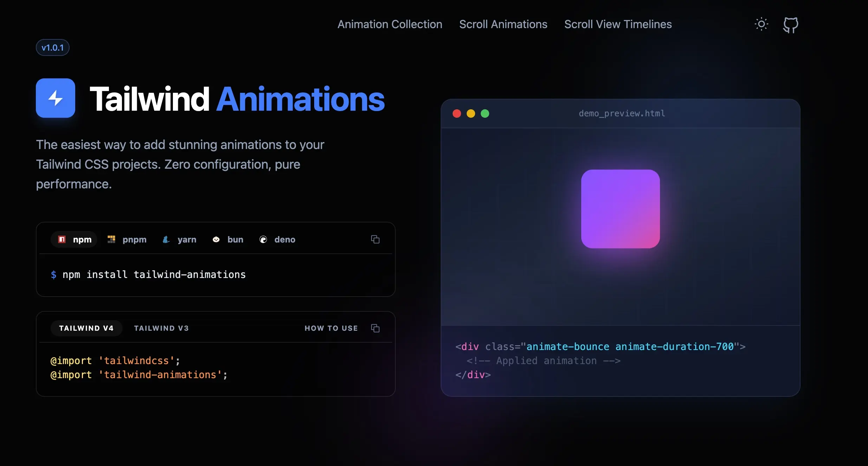
Task: Copy the install command using copy icon
Action: coord(375,239)
